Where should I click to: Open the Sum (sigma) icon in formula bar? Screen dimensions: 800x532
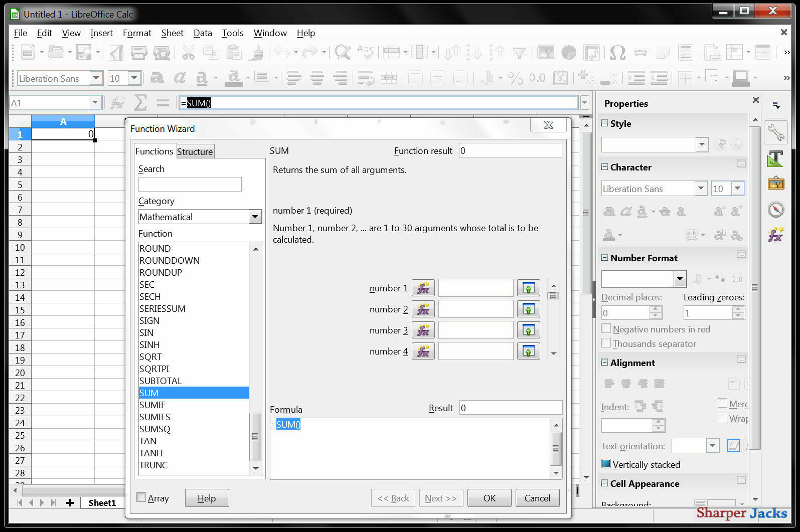[140, 103]
